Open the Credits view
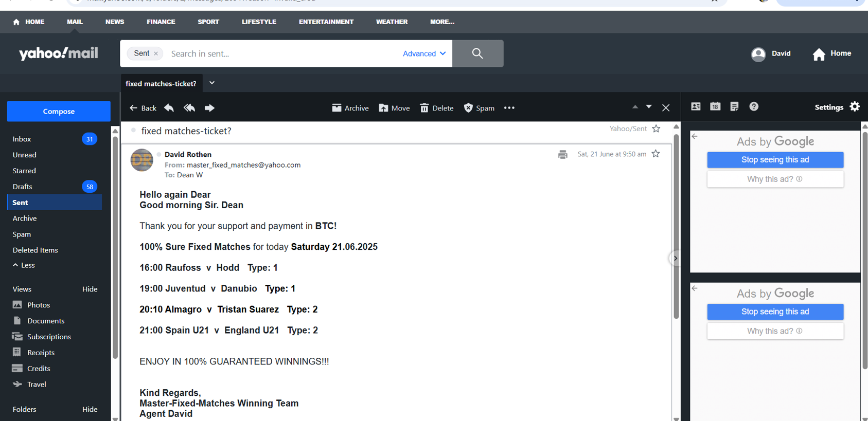The width and height of the screenshot is (868, 421). click(x=31, y=369)
